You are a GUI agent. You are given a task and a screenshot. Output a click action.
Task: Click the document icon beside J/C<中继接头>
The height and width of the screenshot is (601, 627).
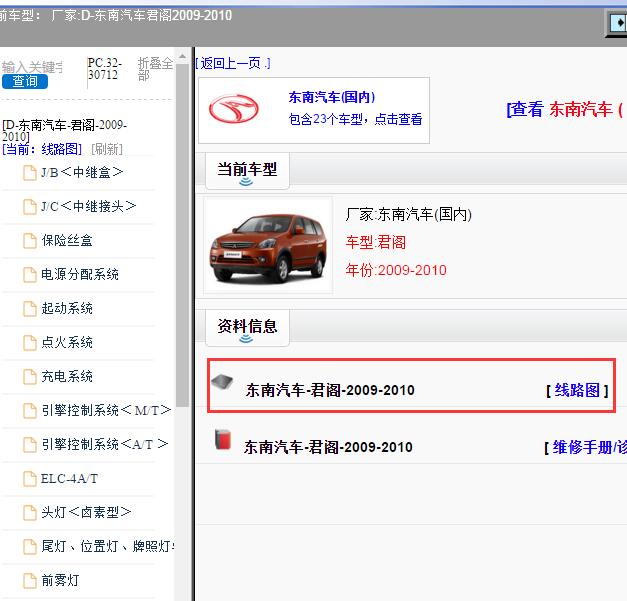30,207
